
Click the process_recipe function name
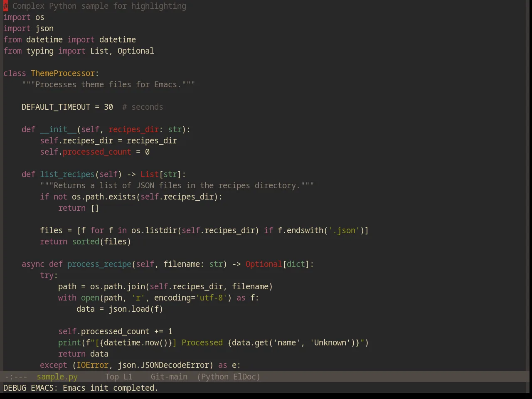click(x=99, y=264)
